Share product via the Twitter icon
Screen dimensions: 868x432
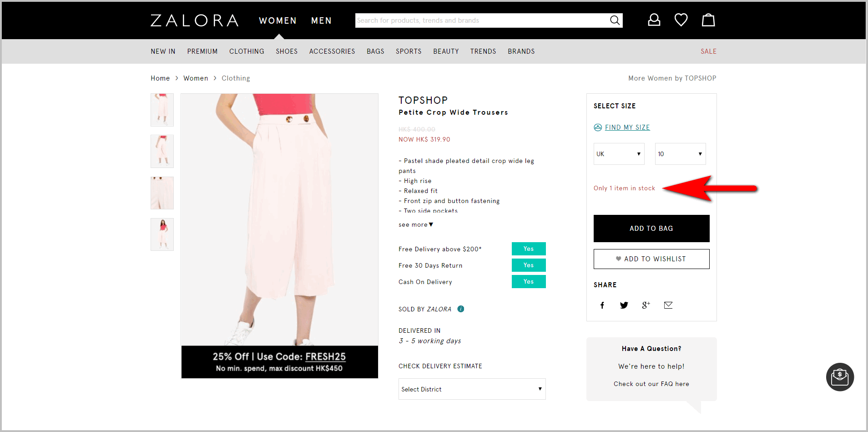(x=624, y=305)
